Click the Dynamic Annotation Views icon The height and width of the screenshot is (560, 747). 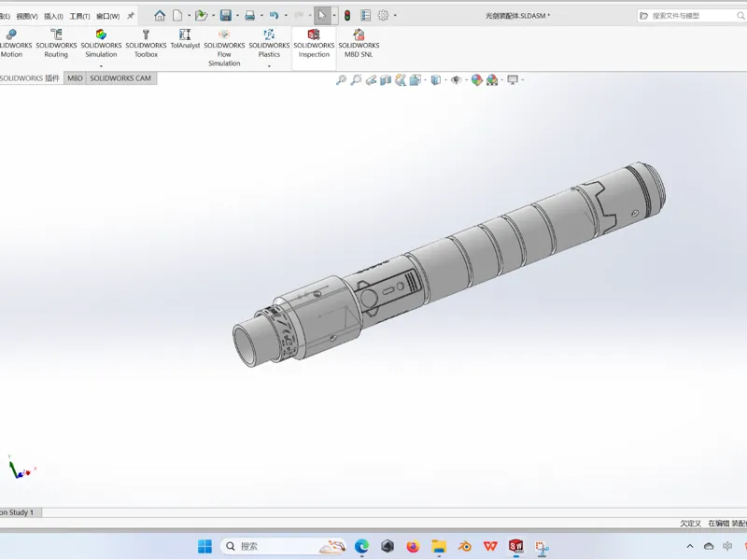click(401, 80)
